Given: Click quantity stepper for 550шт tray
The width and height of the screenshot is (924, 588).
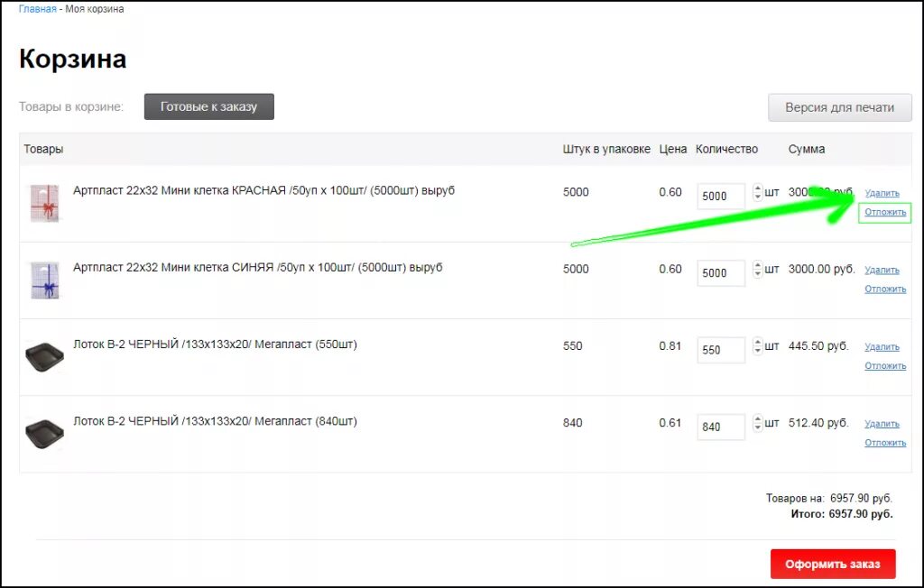Looking at the screenshot, I should tap(757, 346).
